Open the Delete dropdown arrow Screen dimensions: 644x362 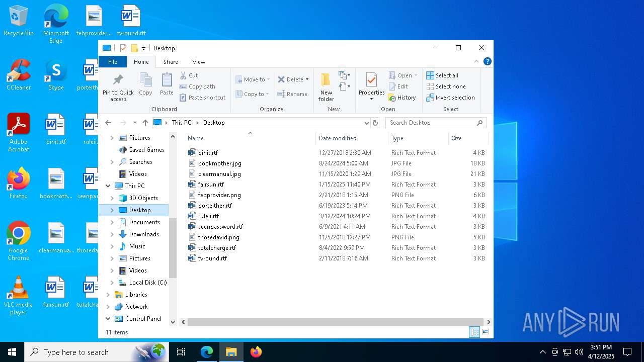(x=307, y=79)
